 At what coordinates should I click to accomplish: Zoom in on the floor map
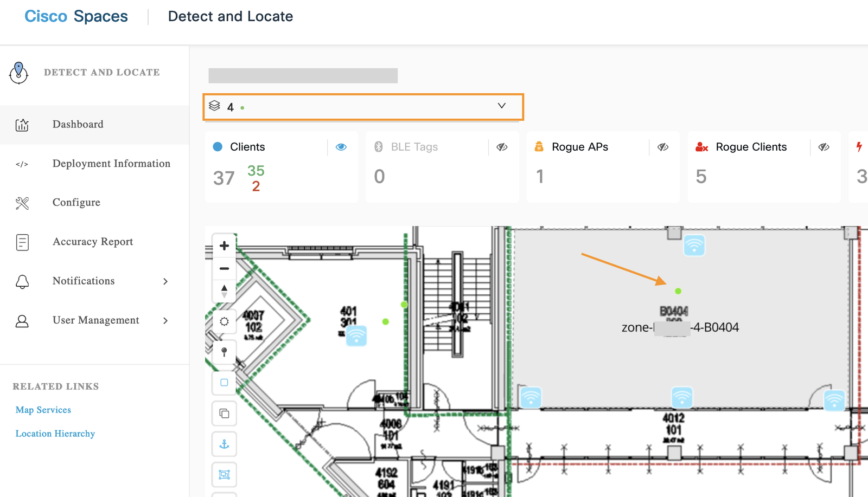224,246
